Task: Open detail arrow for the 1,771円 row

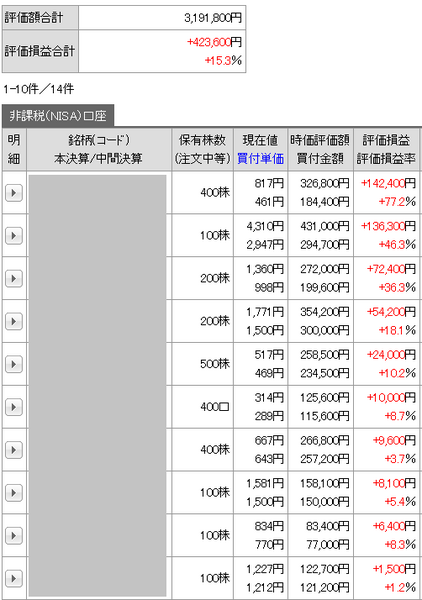Action: (14, 321)
